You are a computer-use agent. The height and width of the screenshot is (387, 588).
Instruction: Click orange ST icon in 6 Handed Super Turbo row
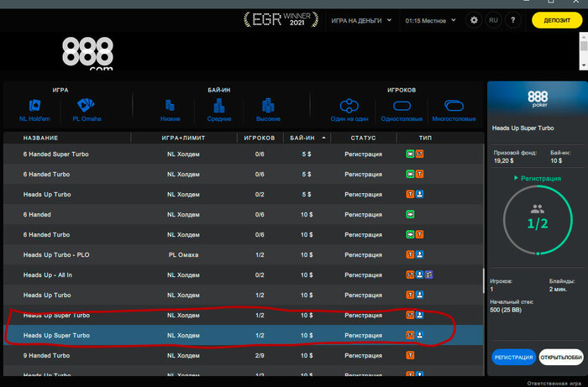click(x=420, y=154)
